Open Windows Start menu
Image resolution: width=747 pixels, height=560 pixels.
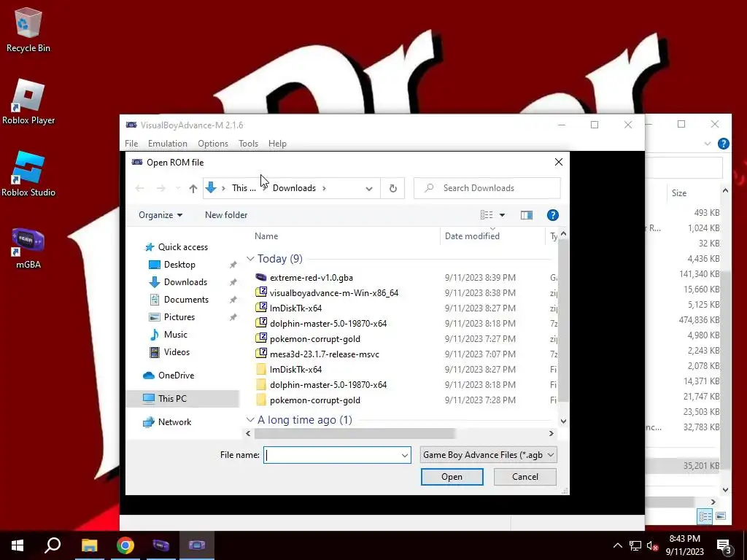click(x=18, y=545)
